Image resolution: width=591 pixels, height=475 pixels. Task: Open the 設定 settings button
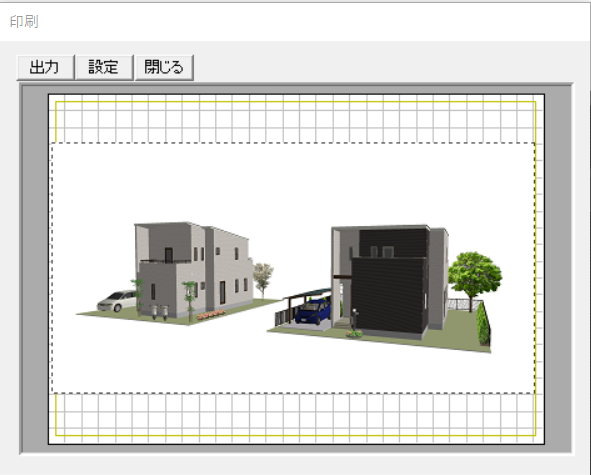pyautogui.click(x=104, y=67)
